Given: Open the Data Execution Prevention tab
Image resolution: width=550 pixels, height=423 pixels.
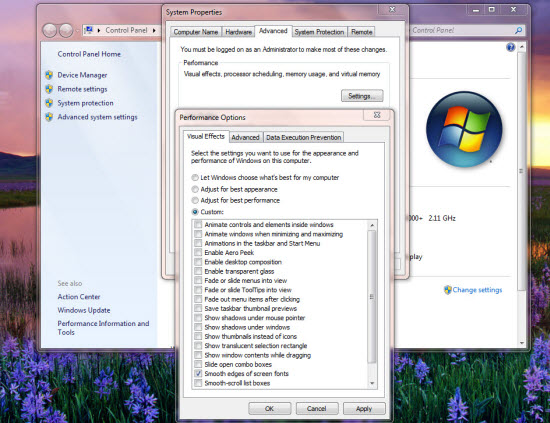Looking at the screenshot, I should 303,137.
